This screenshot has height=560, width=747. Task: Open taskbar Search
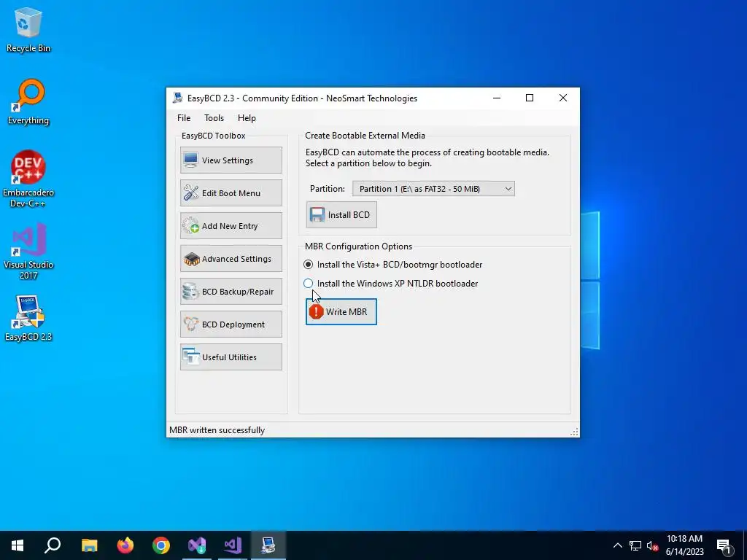tap(53, 545)
